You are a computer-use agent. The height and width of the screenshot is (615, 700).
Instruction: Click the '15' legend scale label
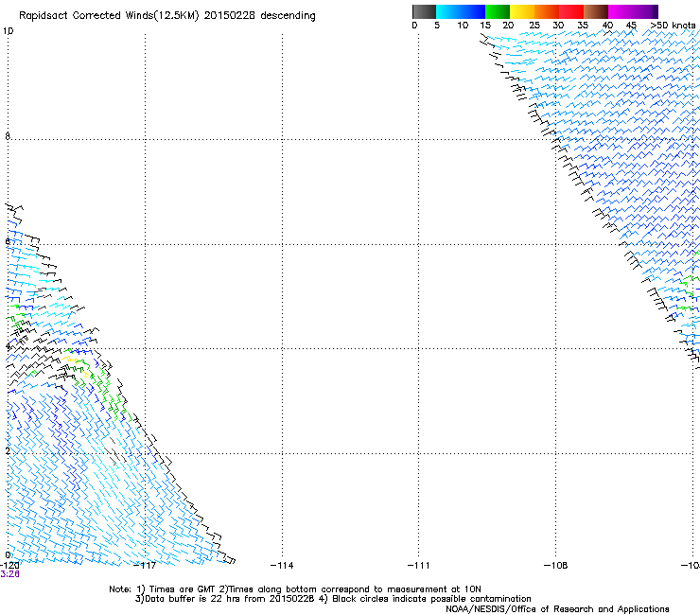point(485,26)
